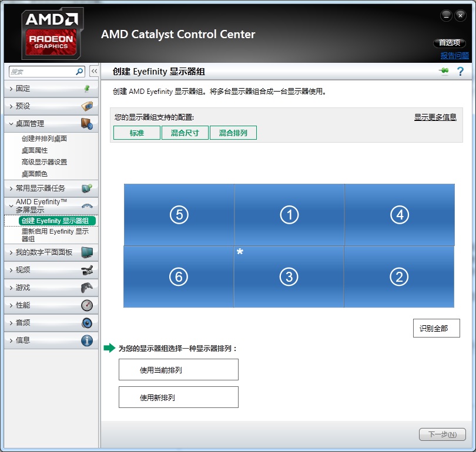Screen dimensions: 476x452
Task: Click 使用新排列 button
Action: 179,397
